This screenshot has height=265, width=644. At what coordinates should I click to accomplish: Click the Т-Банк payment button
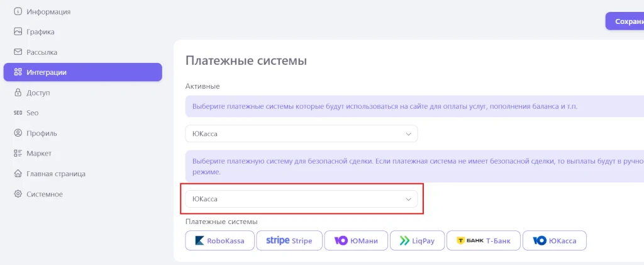point(483,240)
